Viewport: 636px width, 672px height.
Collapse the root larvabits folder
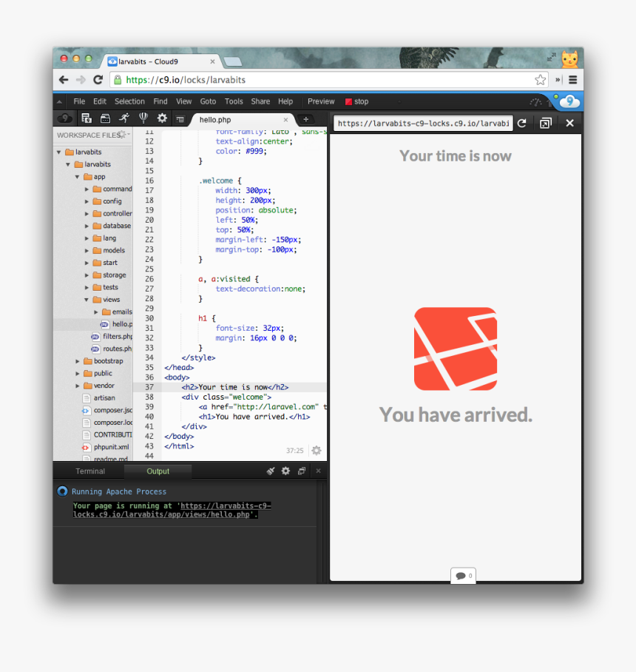point(59,152)
